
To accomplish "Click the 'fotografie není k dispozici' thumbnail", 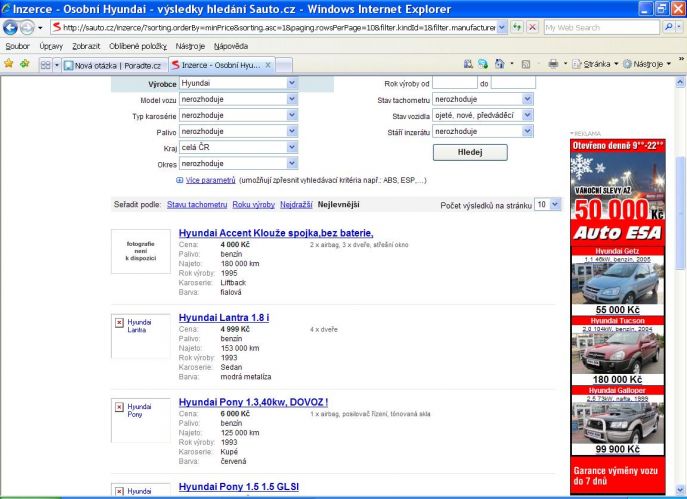I will [141, 251].
